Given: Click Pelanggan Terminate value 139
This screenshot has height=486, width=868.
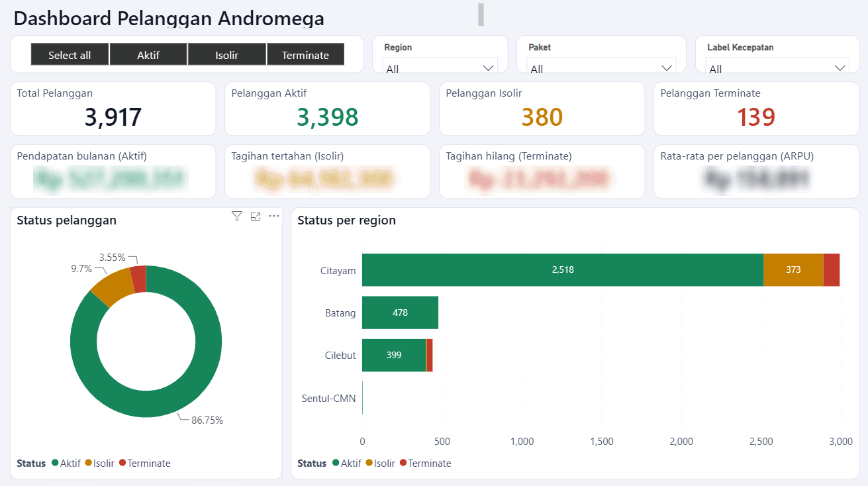Looking at the screenshot, I should (x=756, y=117).
